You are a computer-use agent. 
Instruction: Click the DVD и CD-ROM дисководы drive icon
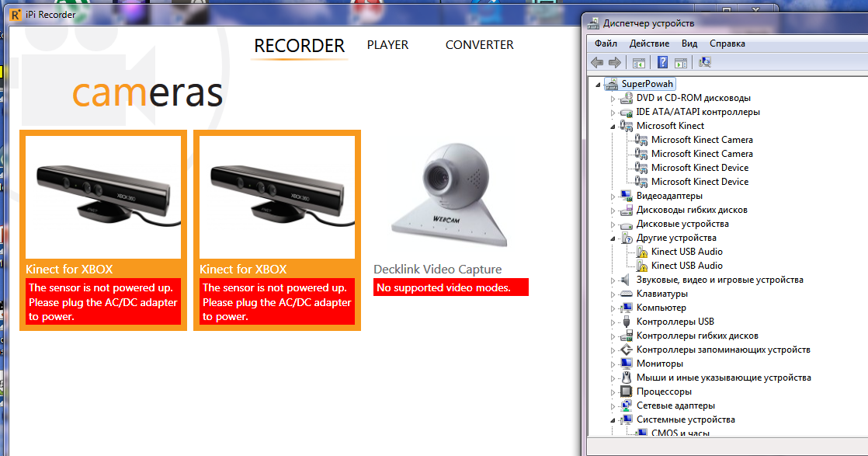(627, 98)
